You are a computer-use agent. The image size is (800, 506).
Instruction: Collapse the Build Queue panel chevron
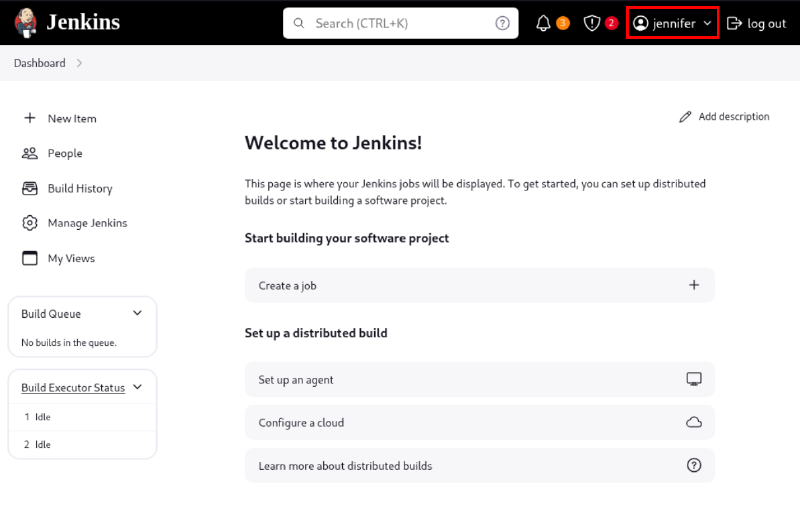tap(137, 313)
